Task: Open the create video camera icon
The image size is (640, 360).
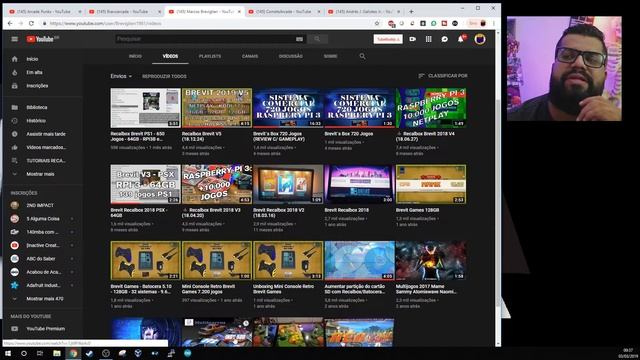Action: tap(413, 39)
